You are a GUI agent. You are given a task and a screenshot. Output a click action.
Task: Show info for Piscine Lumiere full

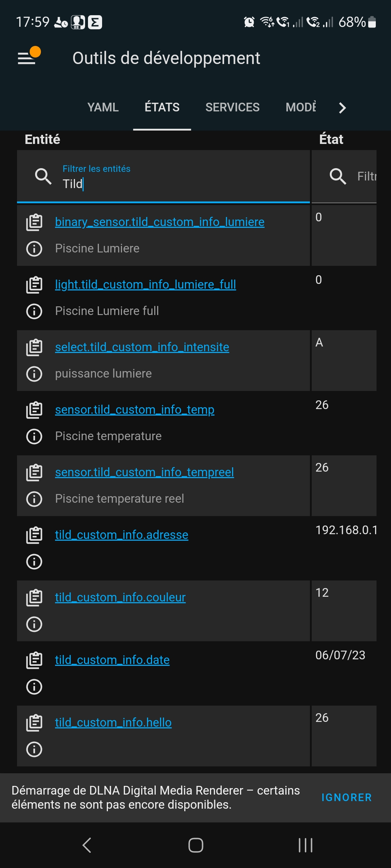pos(34,311)
